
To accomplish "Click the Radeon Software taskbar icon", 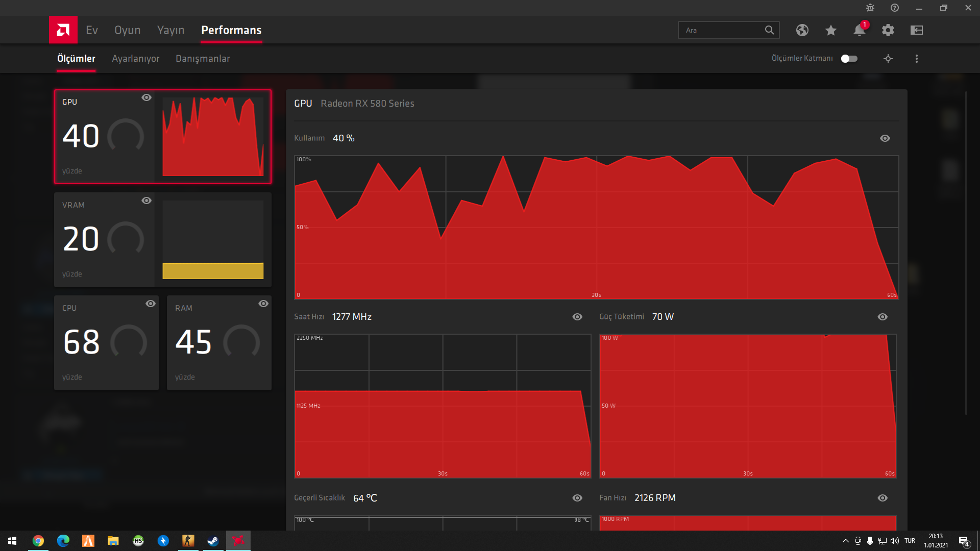I will 238,541.
